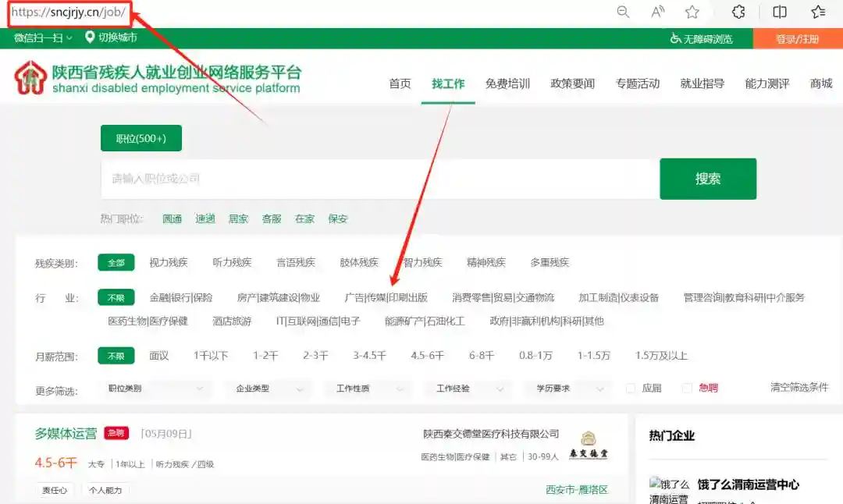The image size is (843, 504).
Task: Enable the 应届 checkbox filter
Action: click(631, 388)
